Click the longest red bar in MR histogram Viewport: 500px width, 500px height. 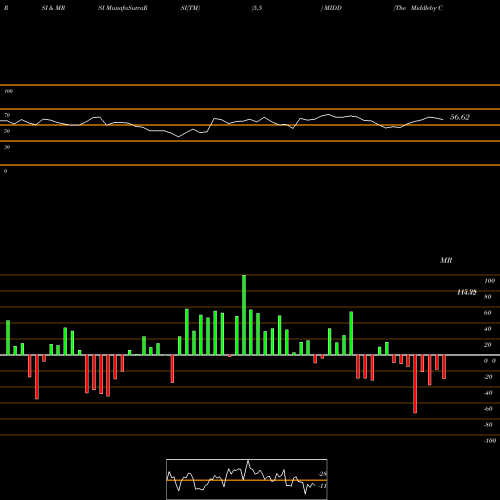pos(415,384)
